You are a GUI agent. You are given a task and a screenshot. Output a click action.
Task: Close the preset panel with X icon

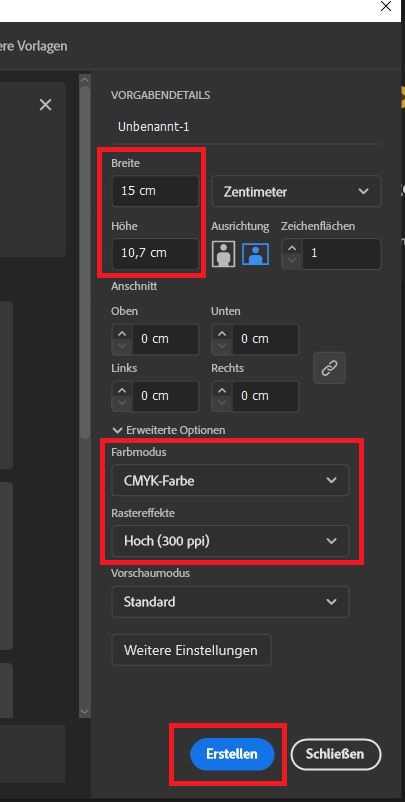point(46,105)
